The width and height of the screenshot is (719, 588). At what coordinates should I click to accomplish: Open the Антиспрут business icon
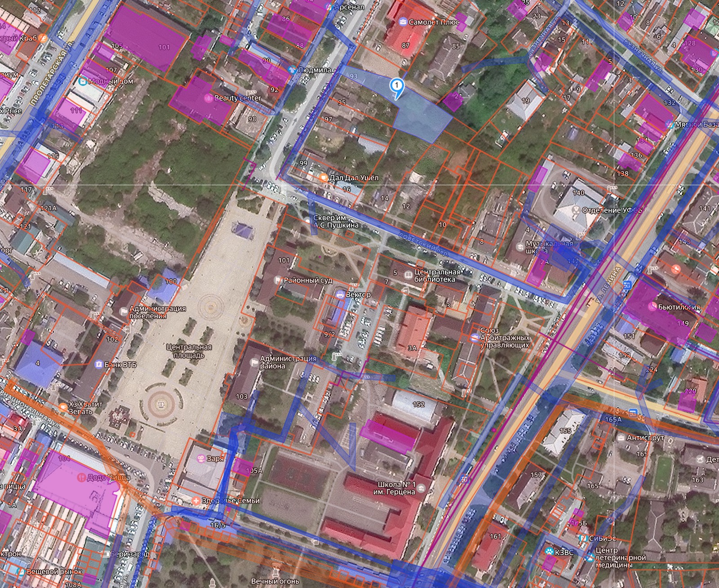coord(620,437)
